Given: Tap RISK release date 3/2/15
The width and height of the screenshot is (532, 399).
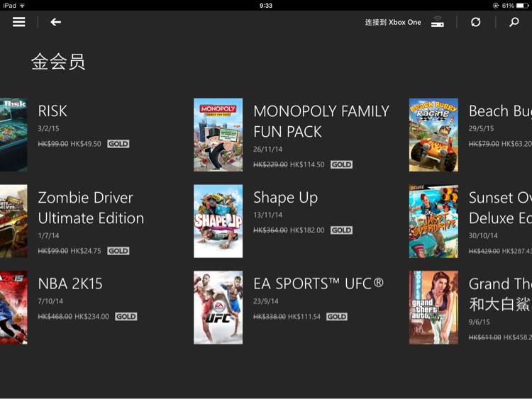Looking at the screenshot, I should [48, 129].
